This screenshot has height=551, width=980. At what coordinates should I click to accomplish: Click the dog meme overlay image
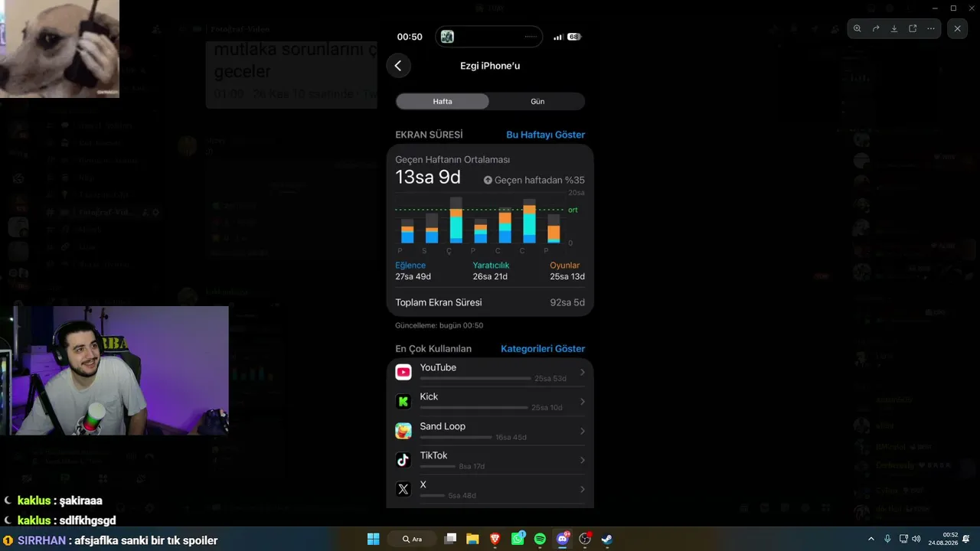coord(60,49)
